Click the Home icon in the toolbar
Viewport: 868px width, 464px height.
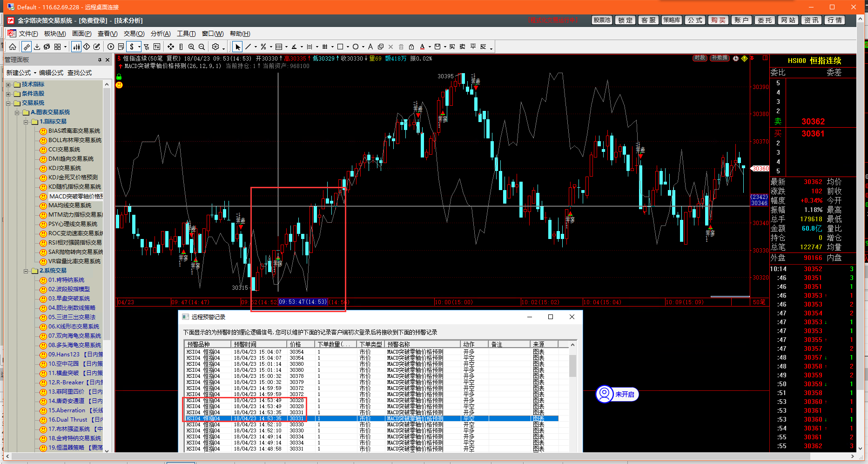[13, 47]
